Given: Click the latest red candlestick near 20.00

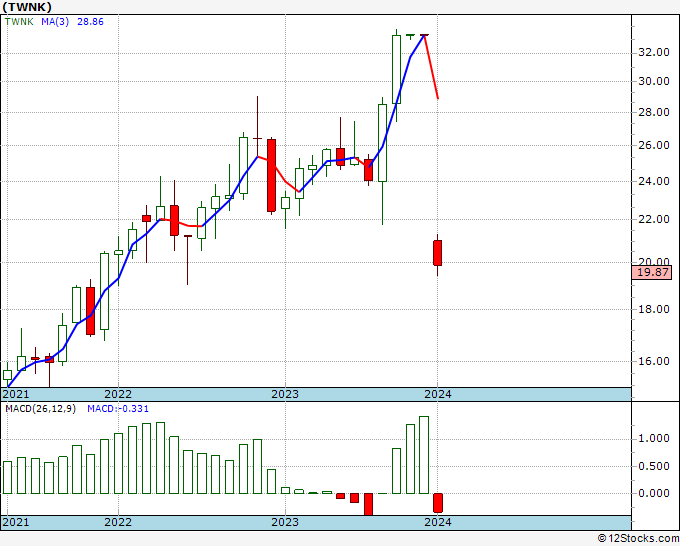Looking at the screenshot, I should click(x=438, y=253).
